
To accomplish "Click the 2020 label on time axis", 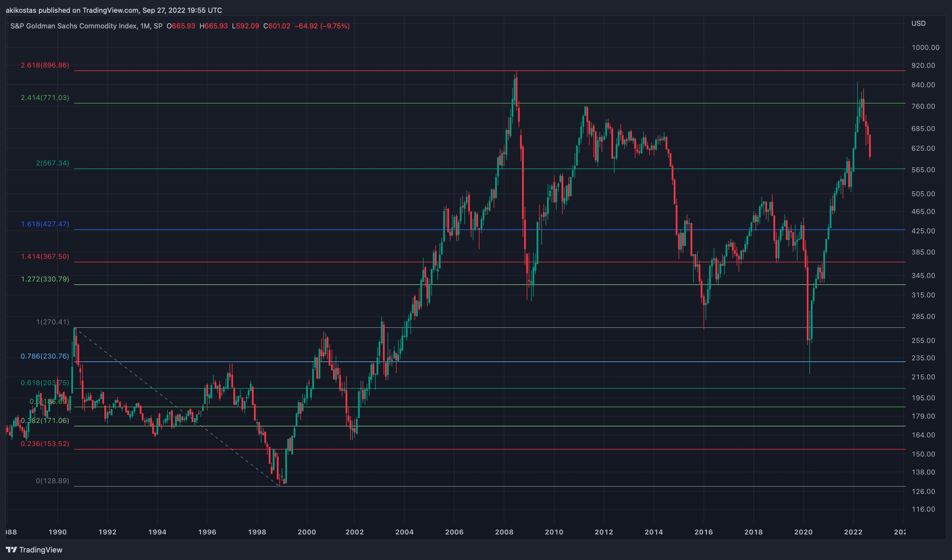I will coord(804,532).
